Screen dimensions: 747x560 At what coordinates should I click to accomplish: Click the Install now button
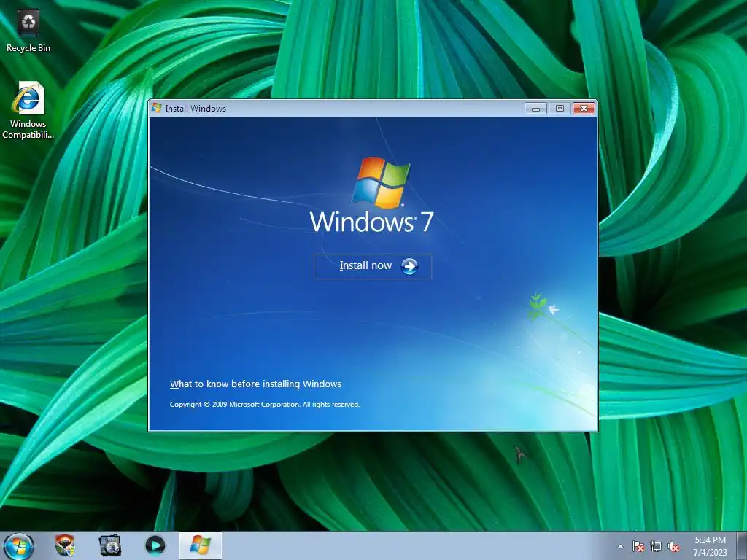(x=373, y=266)
